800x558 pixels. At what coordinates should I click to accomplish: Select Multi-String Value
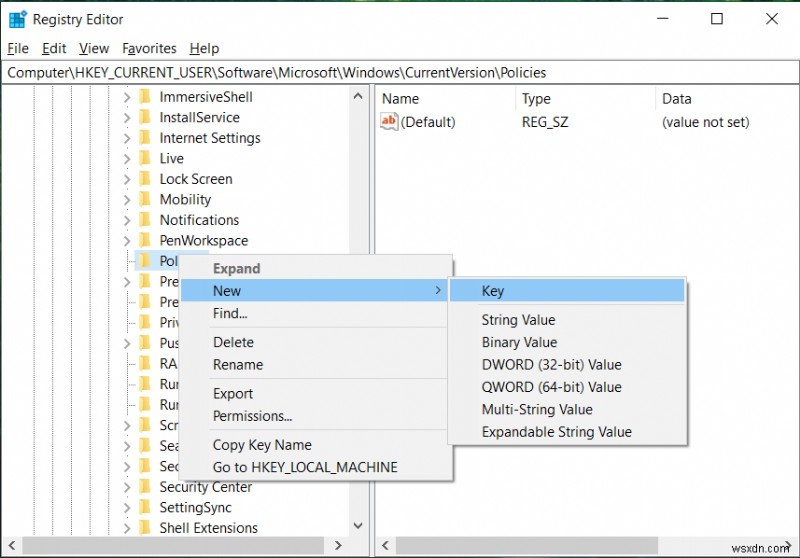pyautogui.click(x=567, y=410)
